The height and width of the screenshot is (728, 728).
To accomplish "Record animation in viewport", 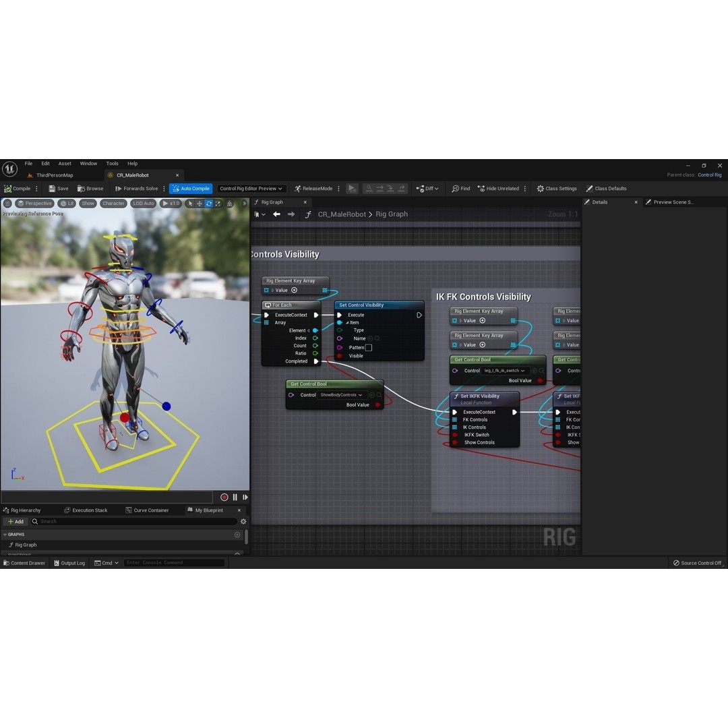I will point(224,497).
